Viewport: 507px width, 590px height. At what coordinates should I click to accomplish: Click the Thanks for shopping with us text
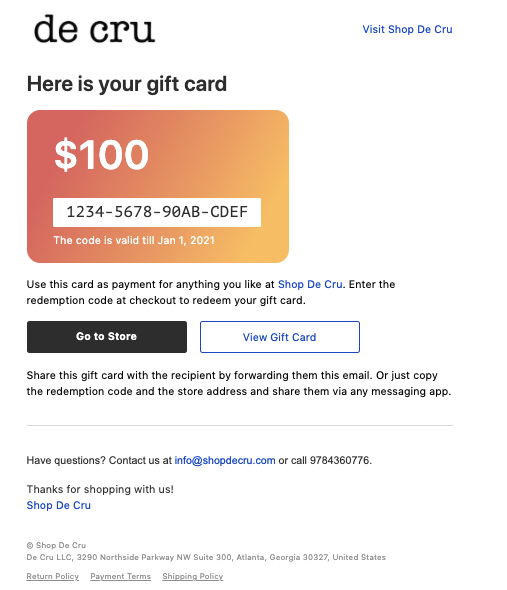[100, 489]
